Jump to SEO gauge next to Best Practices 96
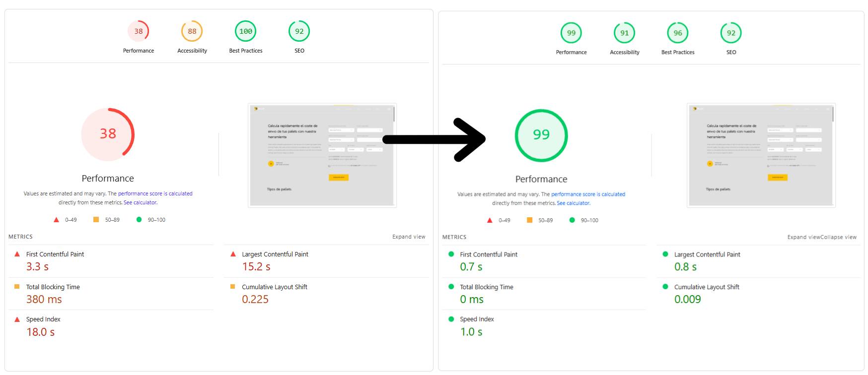This screenshot has height=375, width=868. (731, 33)
